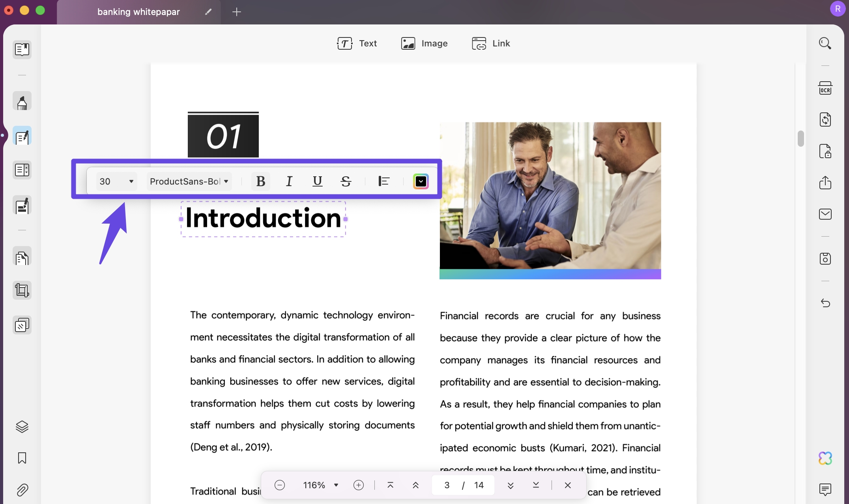The width and height of the screenshot is (849, 504).
Task: Open the Attachments paperclip panel
Action: [x=22, y=490]
